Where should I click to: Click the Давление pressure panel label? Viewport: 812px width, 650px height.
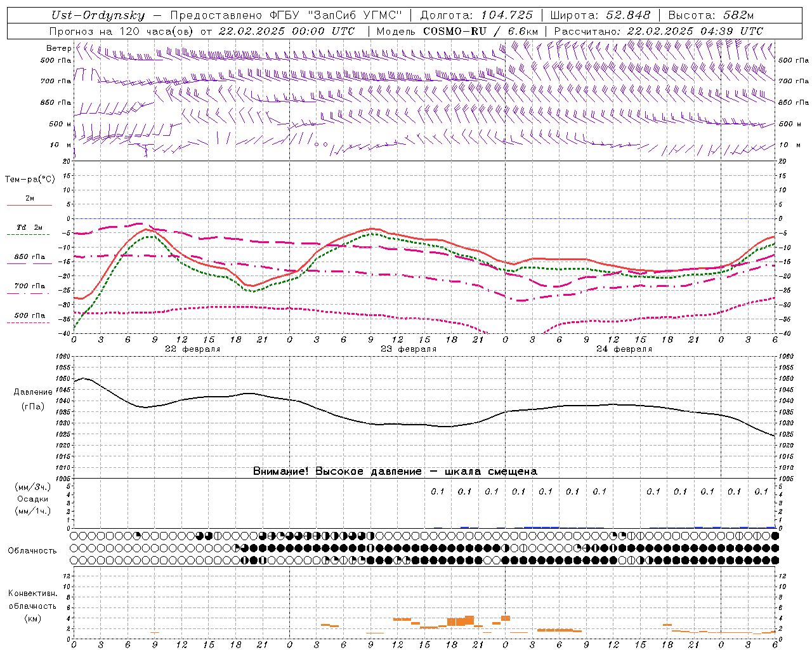pyautogui.click(x=33, y=392)
